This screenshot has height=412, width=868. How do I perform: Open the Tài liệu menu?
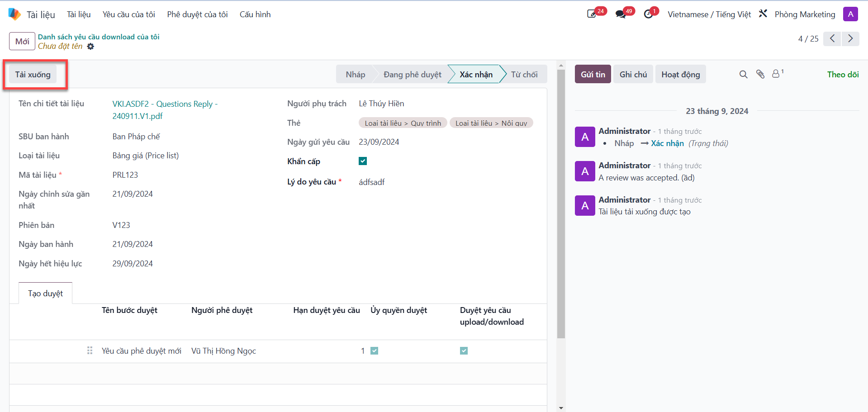79,14
